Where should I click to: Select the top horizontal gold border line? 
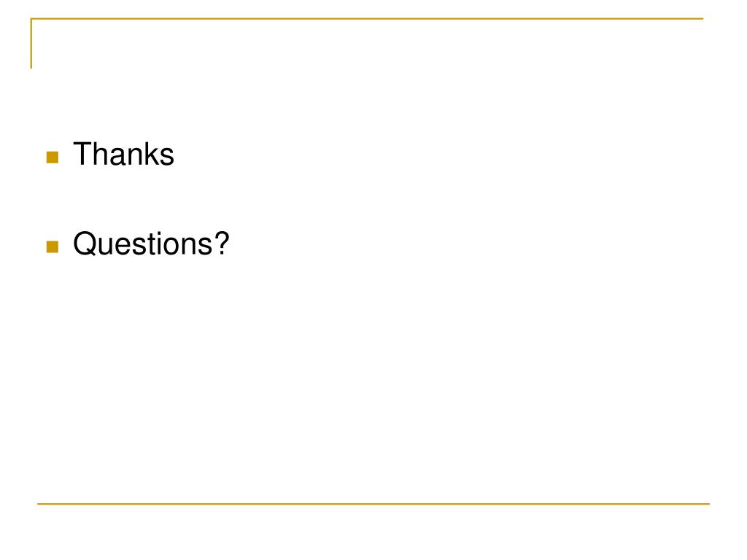pos(367,18)
